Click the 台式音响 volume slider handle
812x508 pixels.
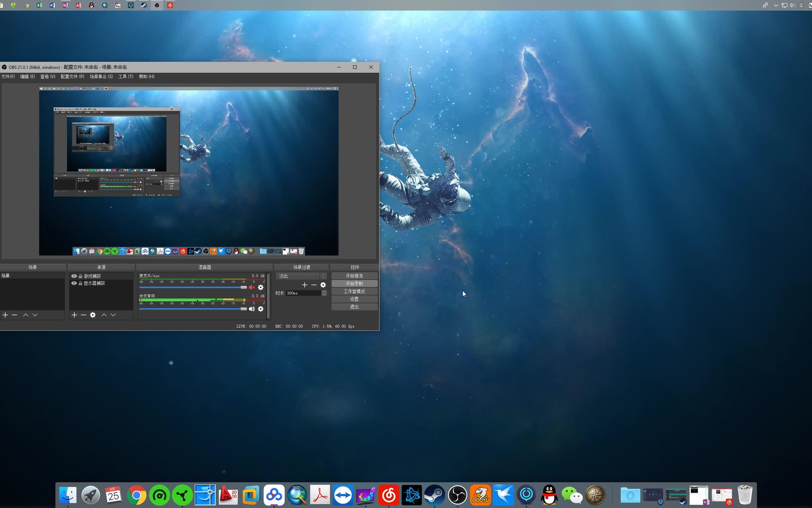pyautogui.click(x=243, y=309)
